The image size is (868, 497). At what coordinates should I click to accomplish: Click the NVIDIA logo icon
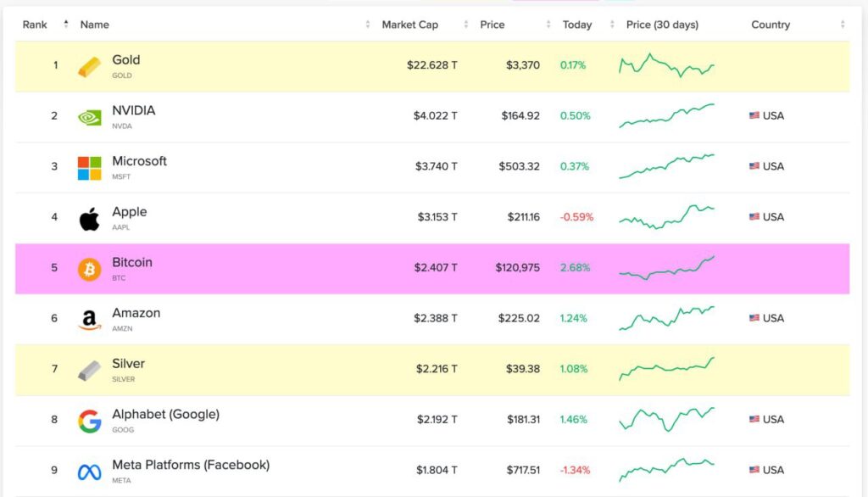pyautogui.click(x=90, y=115)
